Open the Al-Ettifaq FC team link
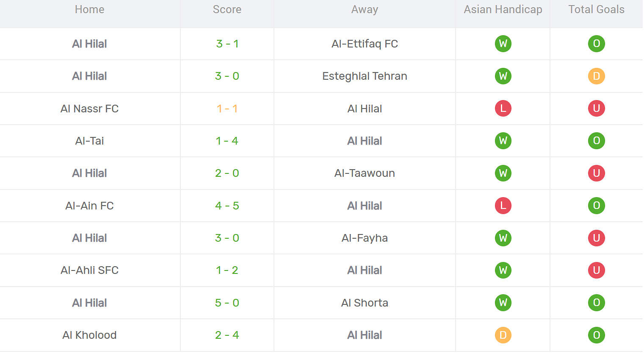Viewport: 644px width, 354px height. tap(365, 44)
